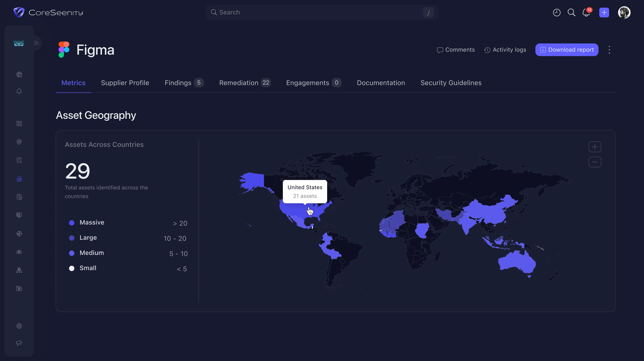644x361 pixels.
Task: Switch to the Findings tab
Action: point(184,83)
